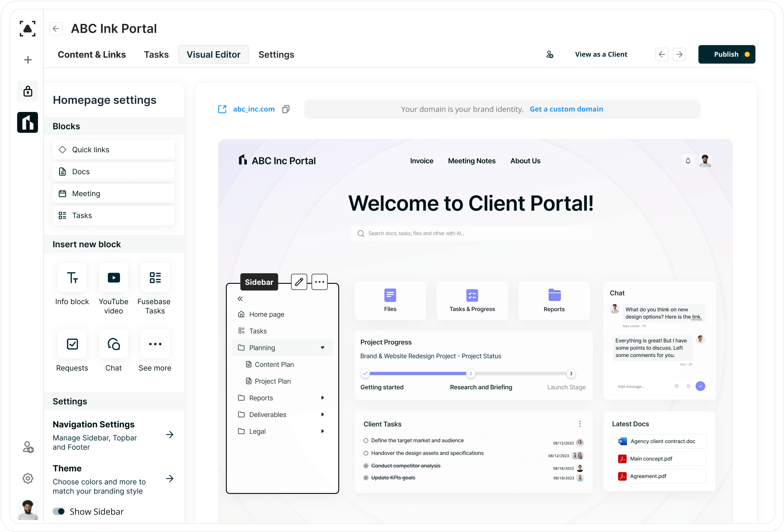Image resolution: width=784 pixels, height=532 pixels.
Task: Insert a YouTube video block
Action: (113, 278)
